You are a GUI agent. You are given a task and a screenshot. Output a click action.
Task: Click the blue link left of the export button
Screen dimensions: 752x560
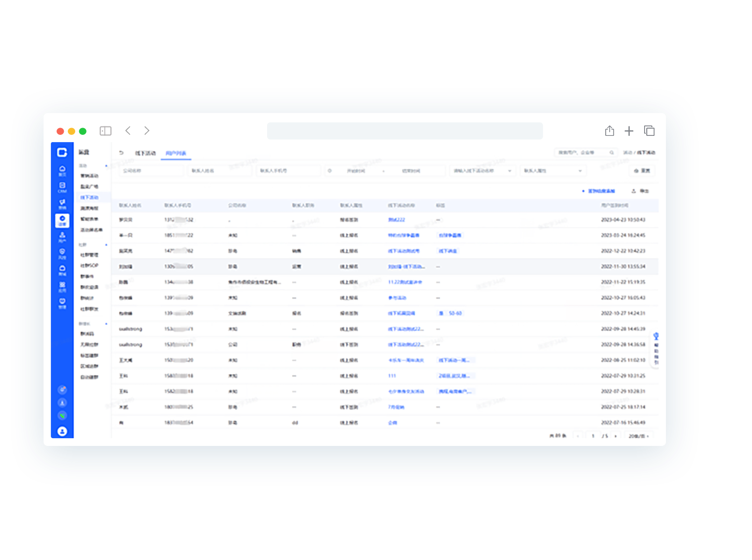[598, 191]
